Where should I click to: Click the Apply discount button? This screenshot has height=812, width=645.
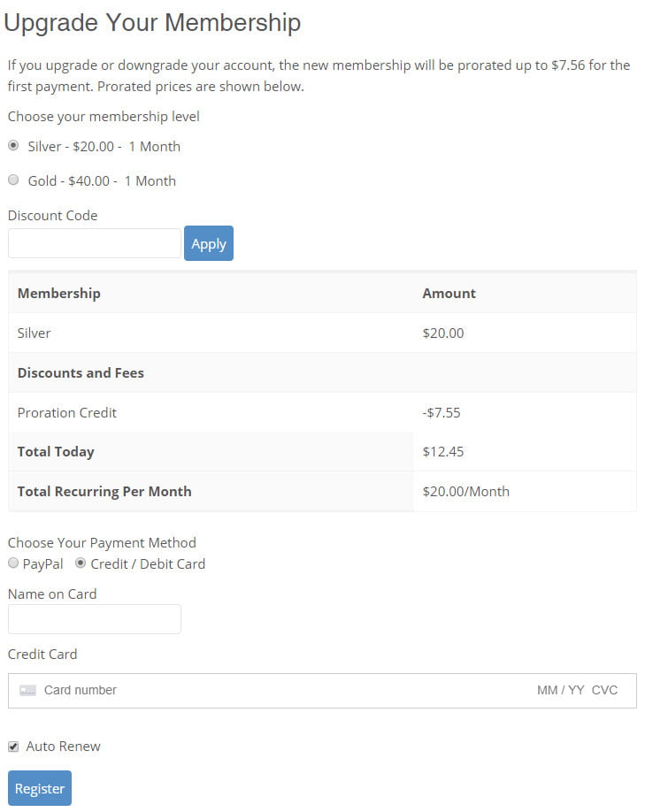[209, 243]
